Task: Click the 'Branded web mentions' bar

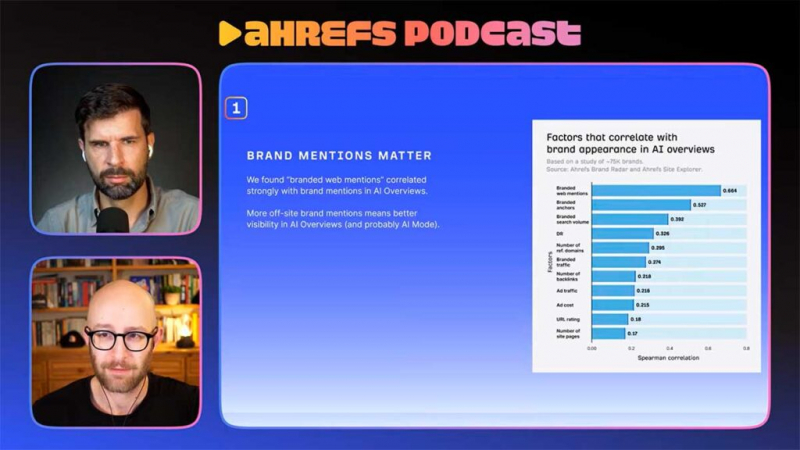Action: coord(655,190)
